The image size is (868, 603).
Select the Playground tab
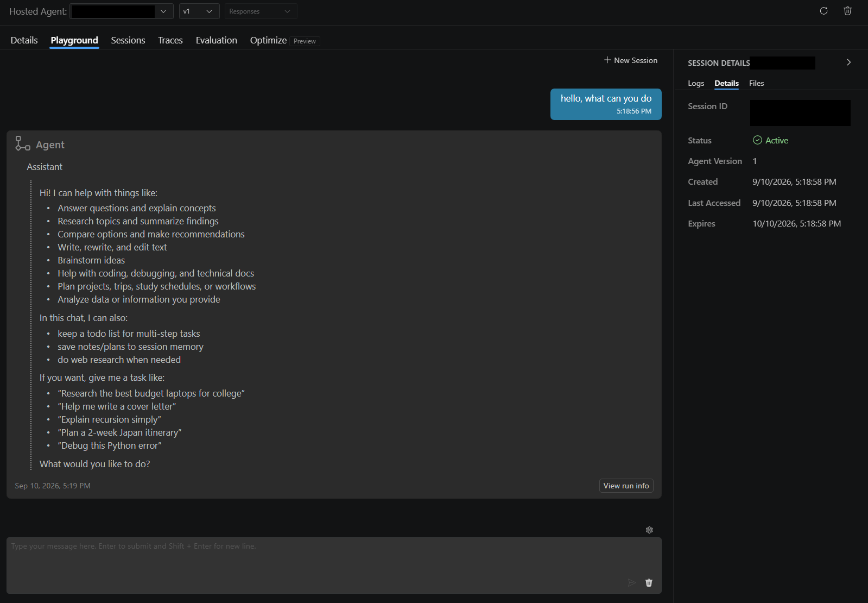click(74, 40)
